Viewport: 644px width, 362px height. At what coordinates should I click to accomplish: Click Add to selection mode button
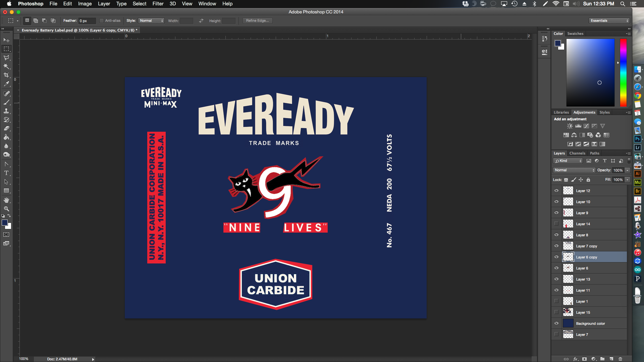36,21
